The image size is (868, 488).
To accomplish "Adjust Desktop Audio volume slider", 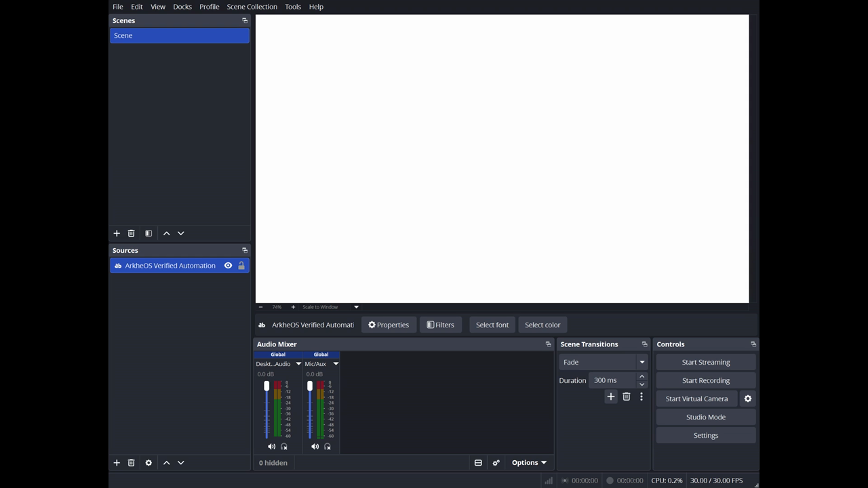I will [x=267, y=409].
